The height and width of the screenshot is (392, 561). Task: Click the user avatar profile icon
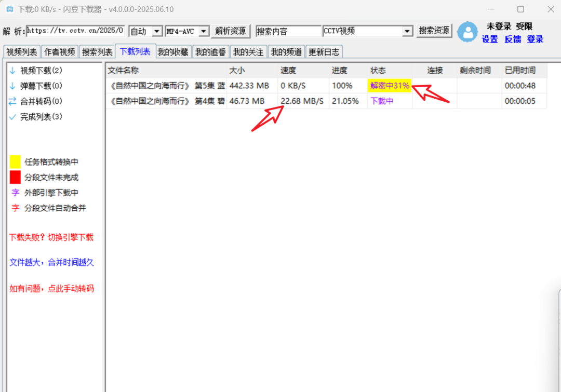(468, 32)
